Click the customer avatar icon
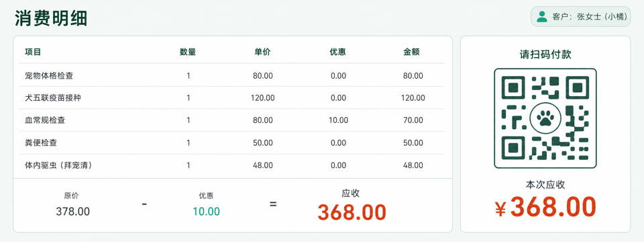This screenshot has height=242, width=644. [542, 16]
